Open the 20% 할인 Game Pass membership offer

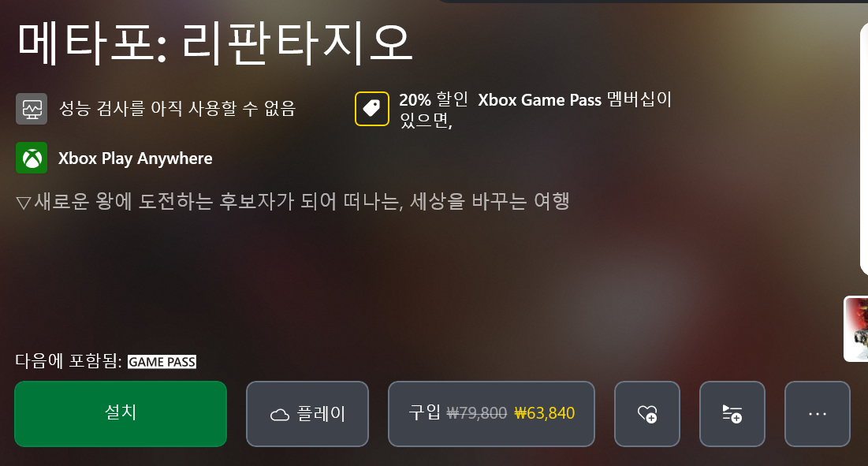click(535, 110)
